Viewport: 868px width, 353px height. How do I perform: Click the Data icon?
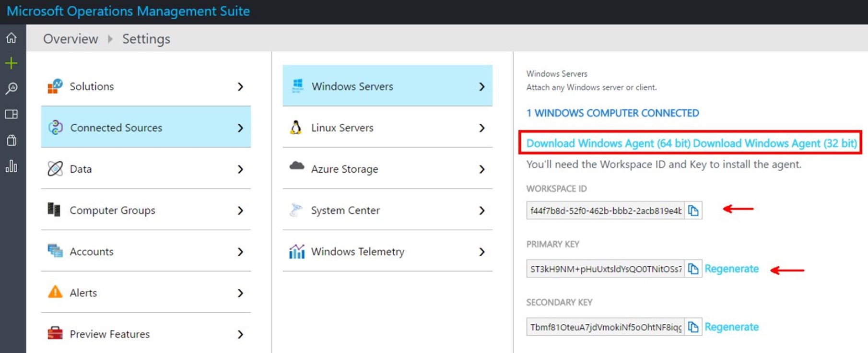tap(55, 169)
